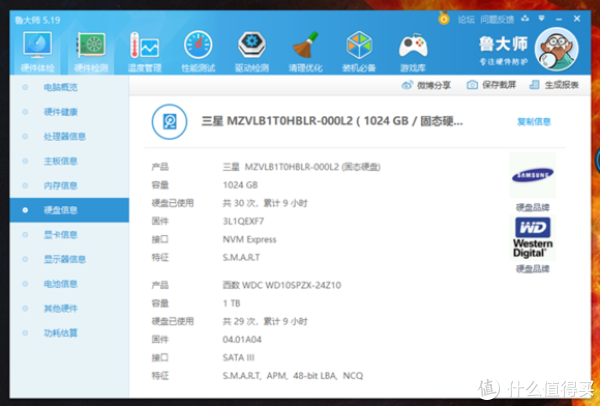Screen dimensions: 600x406
Task: Click the 鲁大师 cartoon avatar
Action: tap(556, 49)
